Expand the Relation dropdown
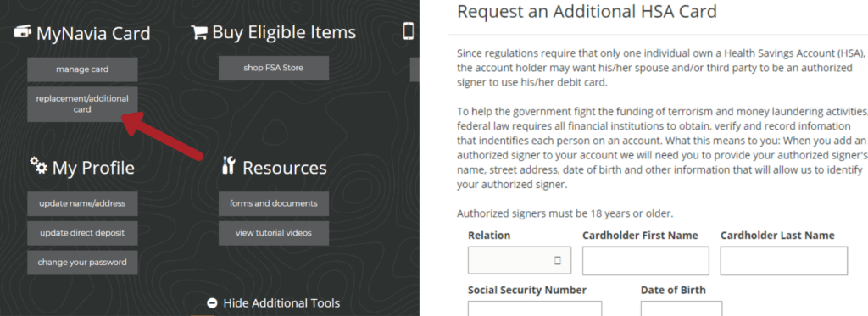The width and height of the screenshot is (868, 316). pyautogui.click(x=520, y=260)
